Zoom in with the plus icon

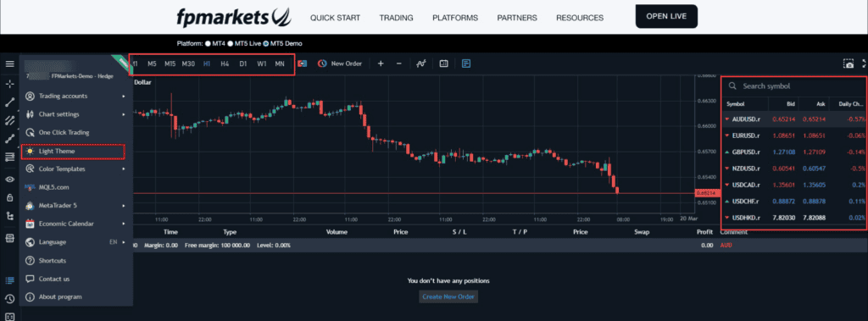click(x=381, y=64)
